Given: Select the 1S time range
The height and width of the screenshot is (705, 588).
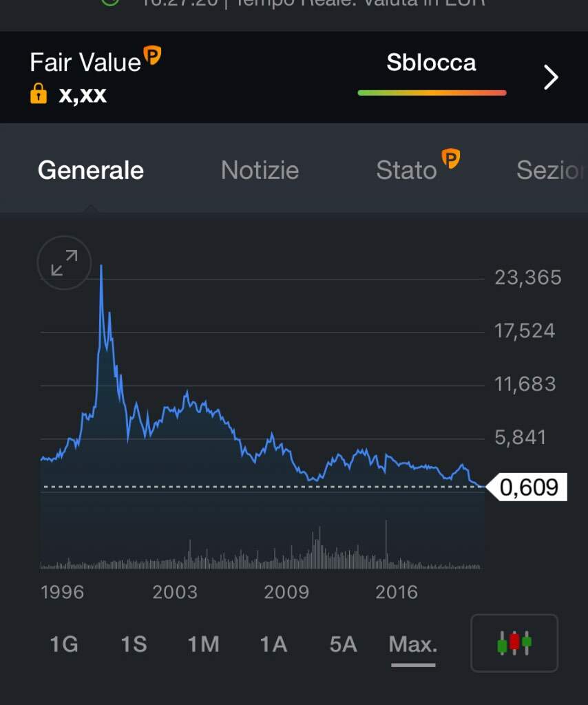Looking at the screenshot, I should click(134, 644).
